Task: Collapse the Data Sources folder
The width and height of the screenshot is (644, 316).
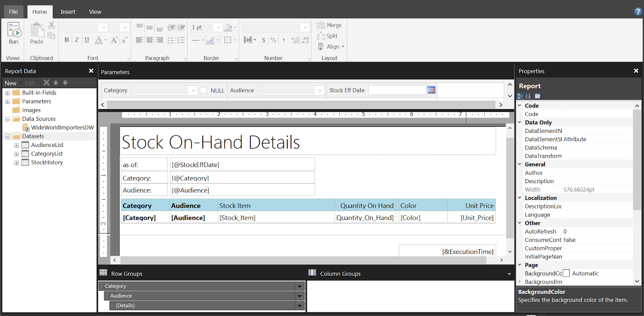Action: point(7,119)
